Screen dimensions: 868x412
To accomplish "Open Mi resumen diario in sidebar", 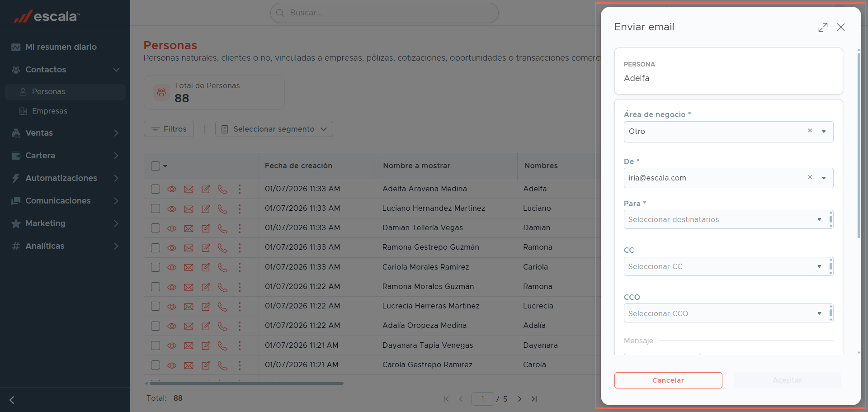I will tap(65, 47).
